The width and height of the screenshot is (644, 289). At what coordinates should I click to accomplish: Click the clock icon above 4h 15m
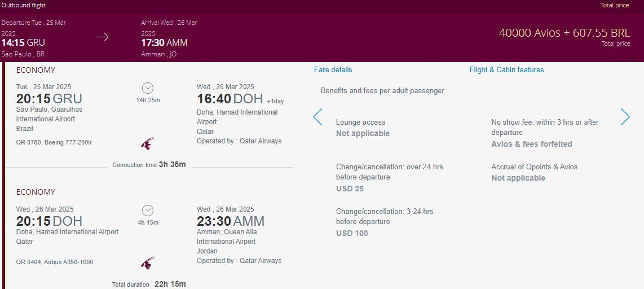[x=148, y=211]
